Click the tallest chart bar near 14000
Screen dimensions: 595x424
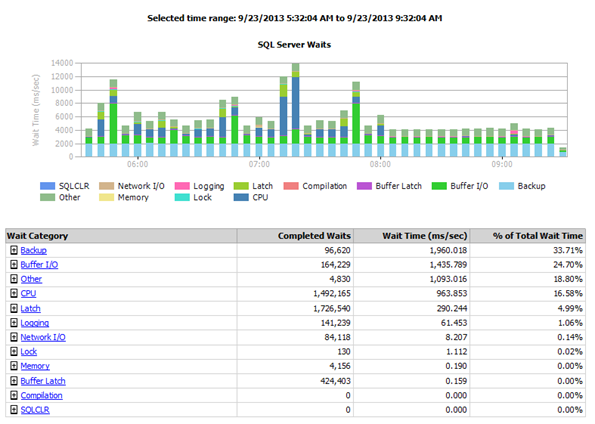(x=296, y=110)
